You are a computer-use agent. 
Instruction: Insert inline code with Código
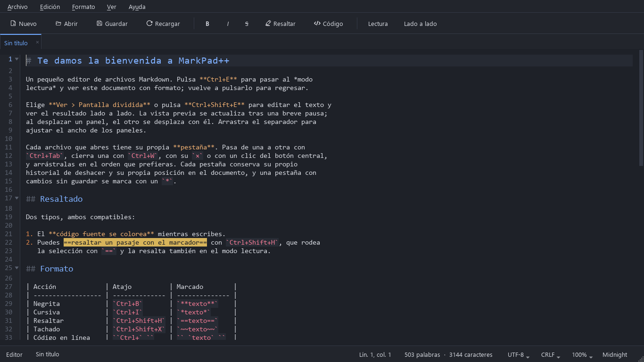[329, 24]
